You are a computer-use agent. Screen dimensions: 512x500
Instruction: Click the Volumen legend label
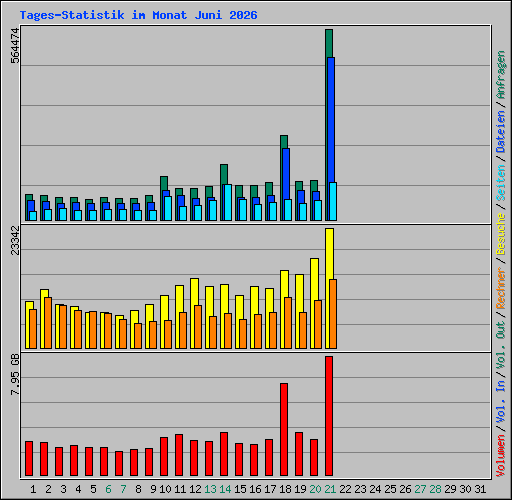click(501, 456)
